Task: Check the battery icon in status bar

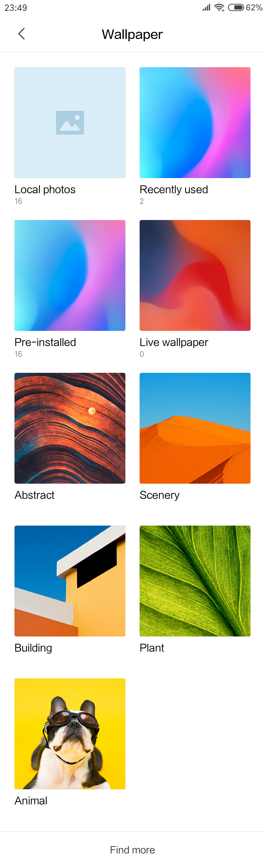Action: pos(236,7)
